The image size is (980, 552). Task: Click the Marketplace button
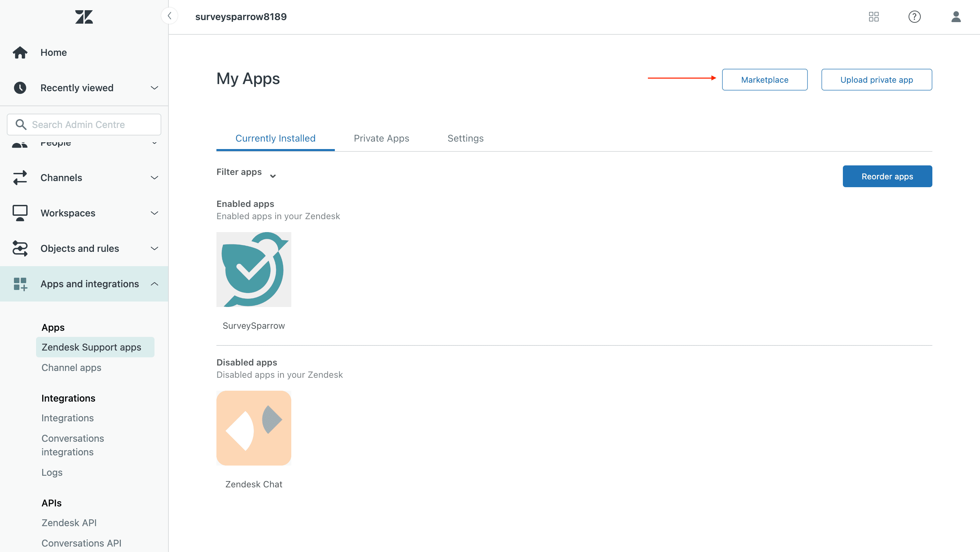[x=764, y=80]
